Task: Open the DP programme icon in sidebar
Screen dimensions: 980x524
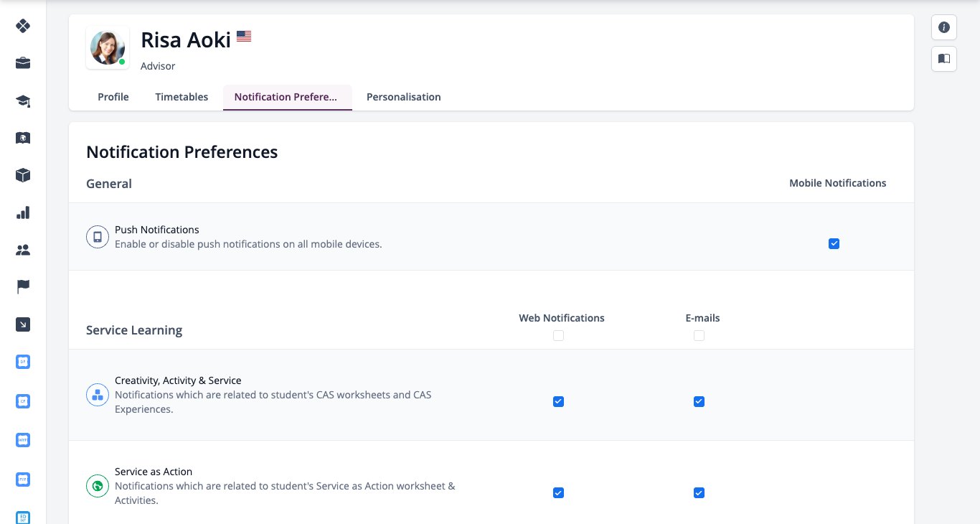Action: point(23,362)
